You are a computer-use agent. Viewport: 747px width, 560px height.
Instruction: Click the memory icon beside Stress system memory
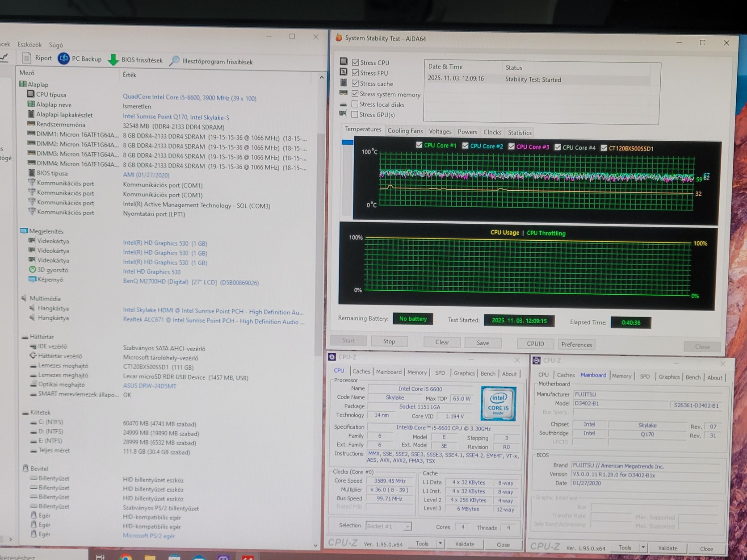coord(344,93)
